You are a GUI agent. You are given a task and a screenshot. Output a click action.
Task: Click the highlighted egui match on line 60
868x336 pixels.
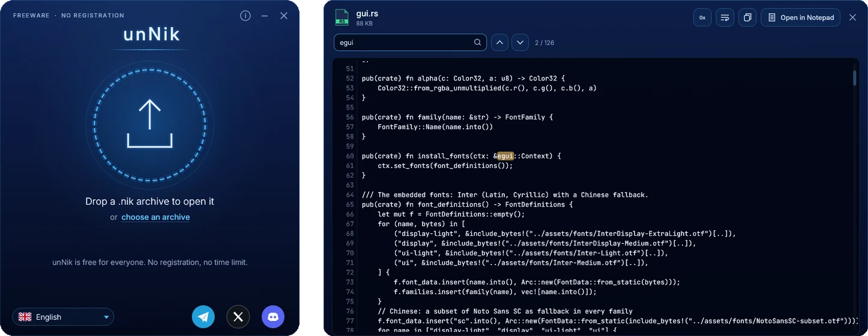[x=505, y=156]
